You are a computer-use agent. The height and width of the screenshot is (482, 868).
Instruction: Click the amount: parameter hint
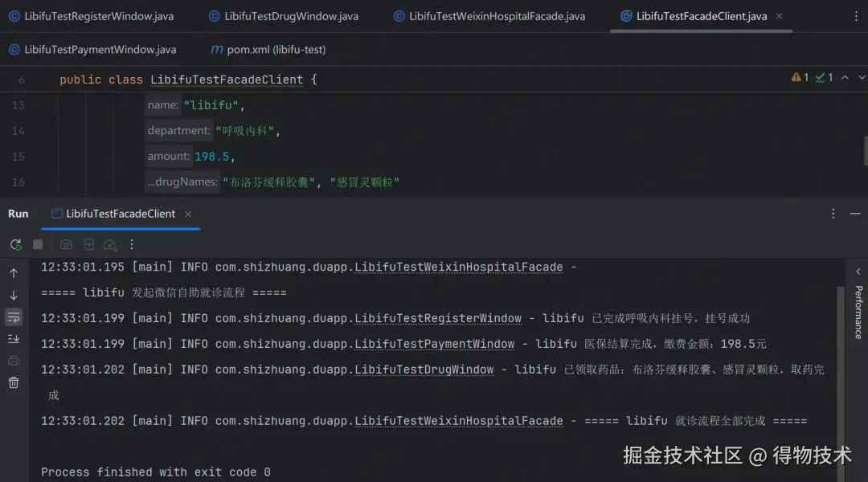[168, 157]
